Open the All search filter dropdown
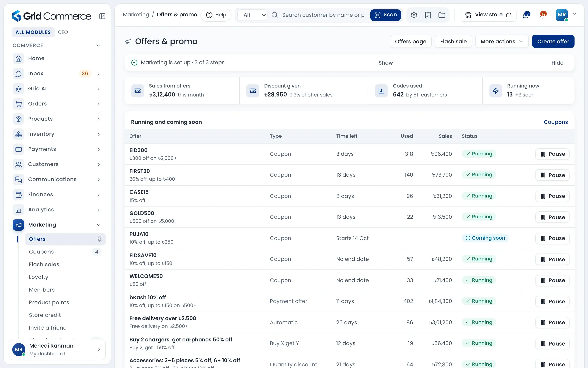Viewport: 588px width, 368px height. click(x=252, y=15)
